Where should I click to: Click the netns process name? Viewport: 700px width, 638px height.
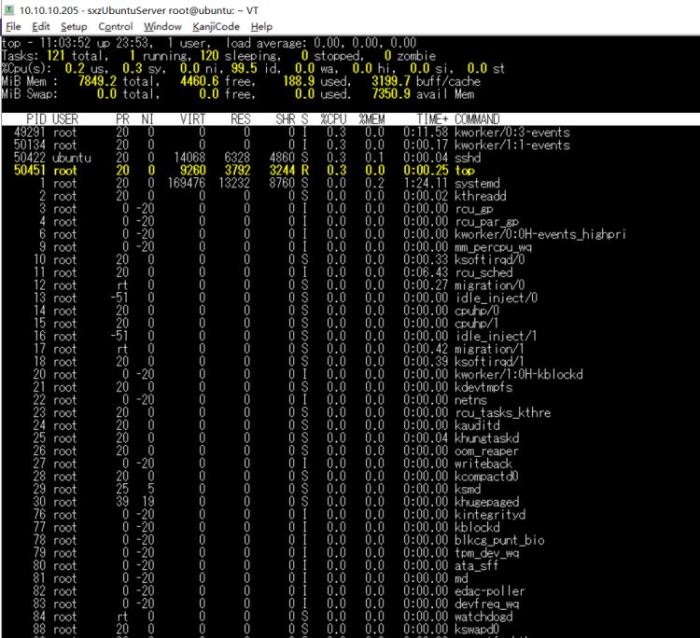pyautogui.click(x=471, y=400)
